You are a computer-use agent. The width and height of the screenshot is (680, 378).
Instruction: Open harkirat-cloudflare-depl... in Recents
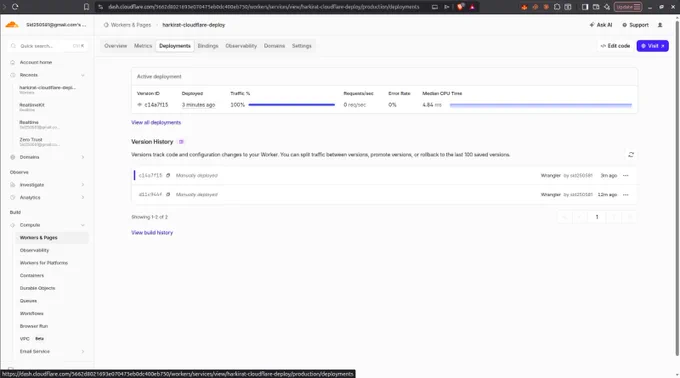coord(47,89)
